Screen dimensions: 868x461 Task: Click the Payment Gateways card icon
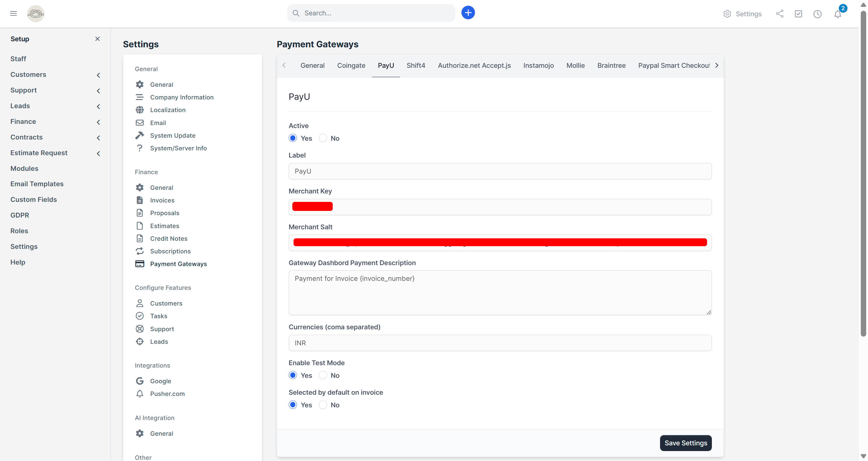point(140,264)
